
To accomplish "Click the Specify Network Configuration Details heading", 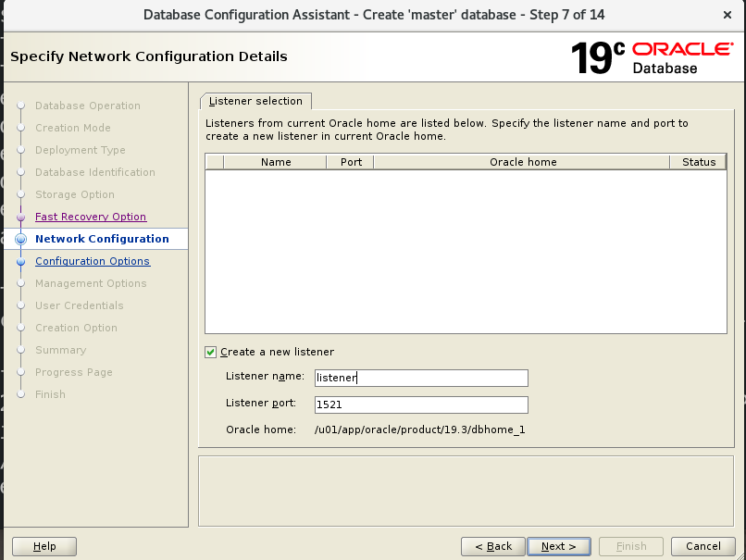I will click(x=149, y=56).
